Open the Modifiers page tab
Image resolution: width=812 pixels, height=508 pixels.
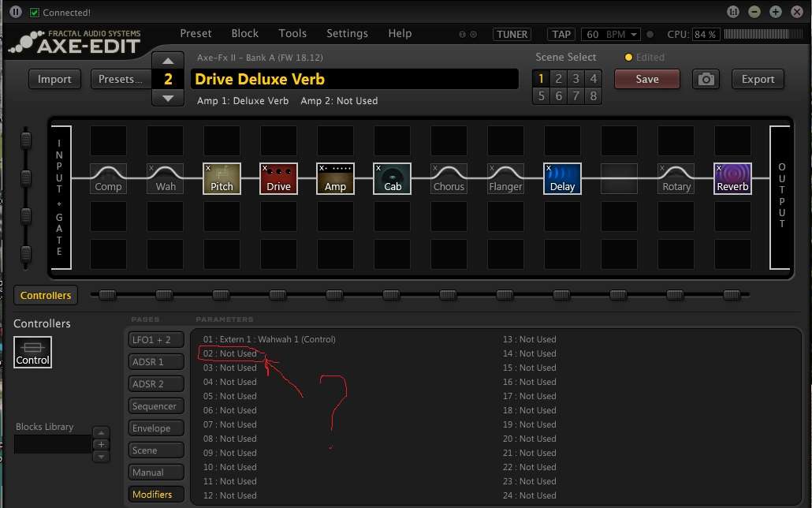(155, 495)
